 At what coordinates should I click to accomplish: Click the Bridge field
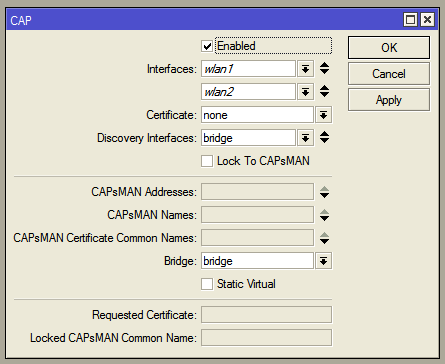coord(257,261)
